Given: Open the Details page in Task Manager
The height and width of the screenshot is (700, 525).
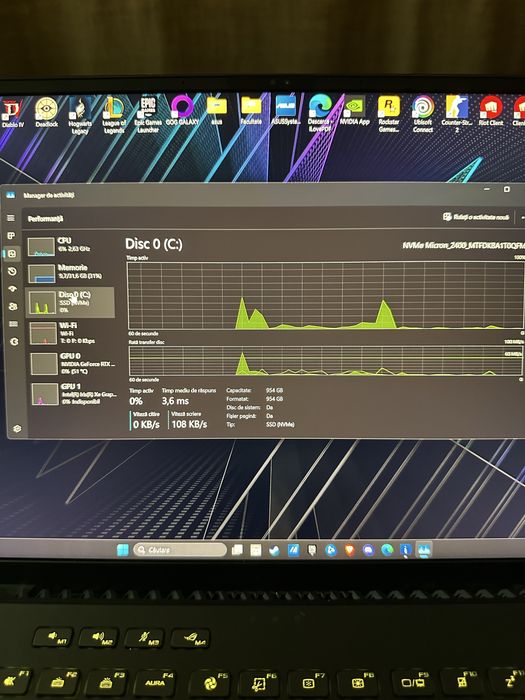Looking at the screenshot, I should pos(14,324).
